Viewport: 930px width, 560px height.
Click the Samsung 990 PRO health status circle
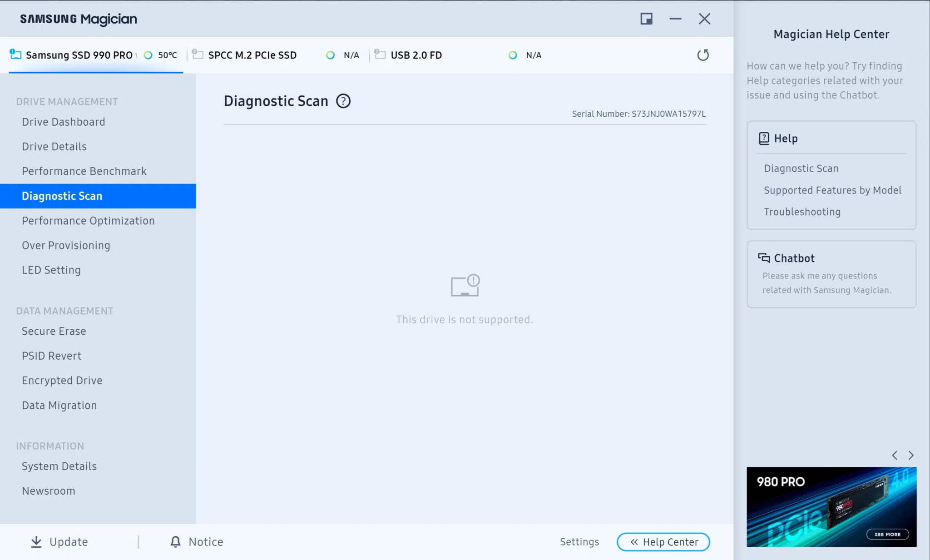[148, 55]
